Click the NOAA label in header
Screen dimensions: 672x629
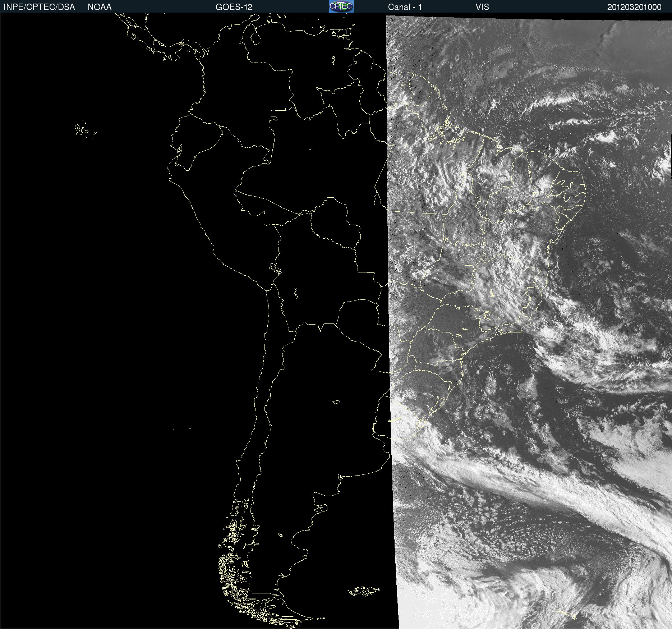click(100, 7)
